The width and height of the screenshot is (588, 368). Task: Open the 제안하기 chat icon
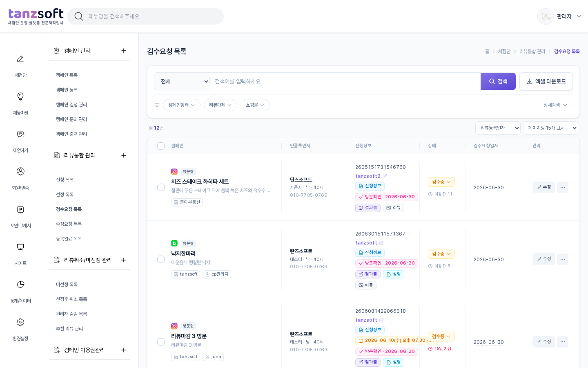click(20, 134)
